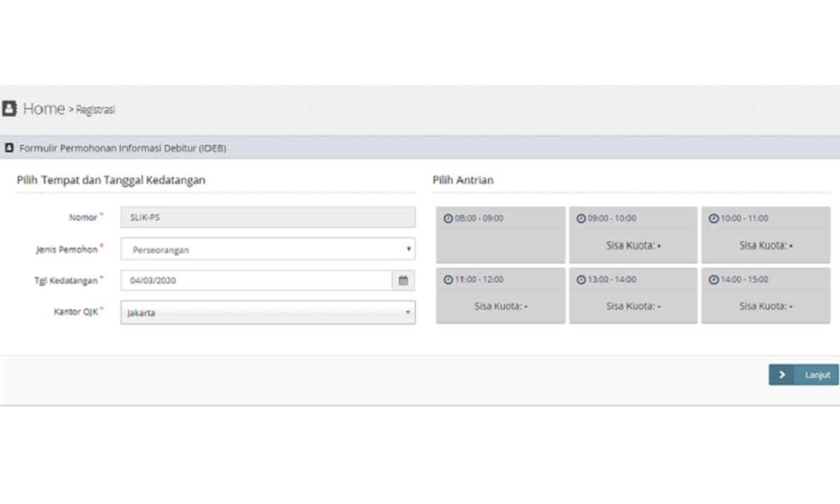The height and width of the screenshot is (504, 840).
Task: Click the Registrasi breadcrumb item
Action: point(95,110)
